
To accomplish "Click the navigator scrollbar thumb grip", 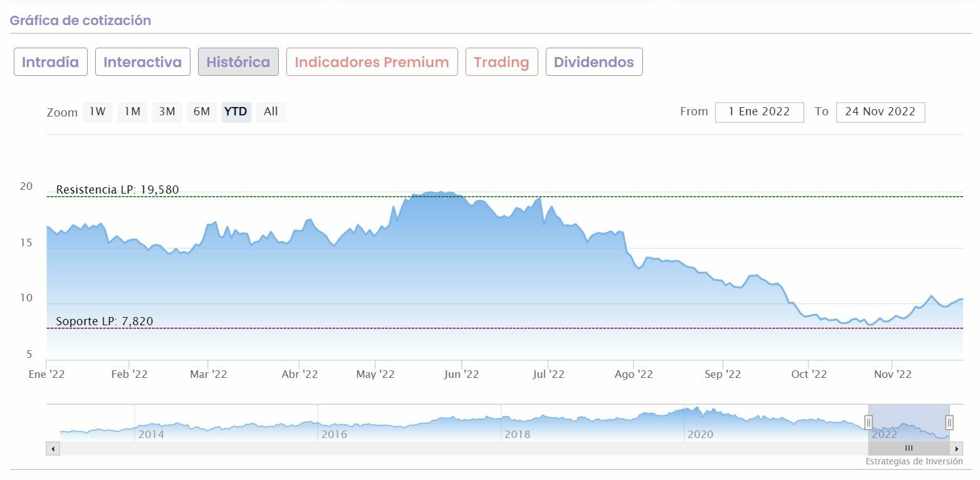I will (x=909, y=449).
